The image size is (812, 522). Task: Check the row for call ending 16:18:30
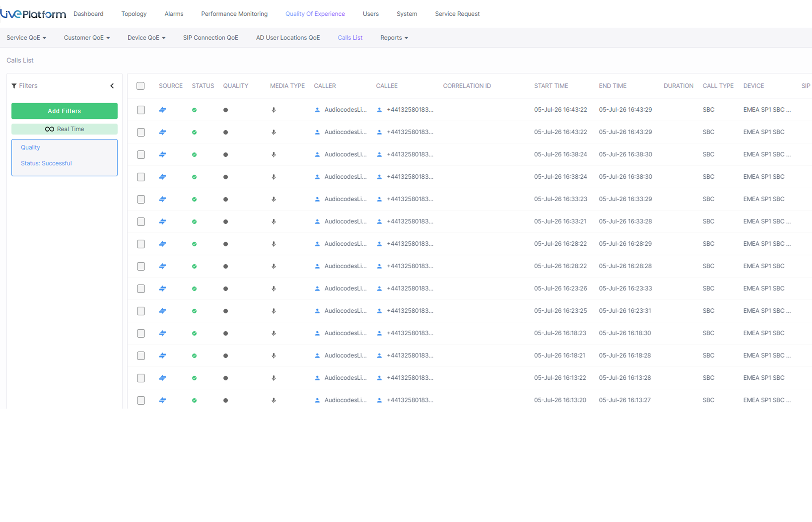click(x=141, y=334)
